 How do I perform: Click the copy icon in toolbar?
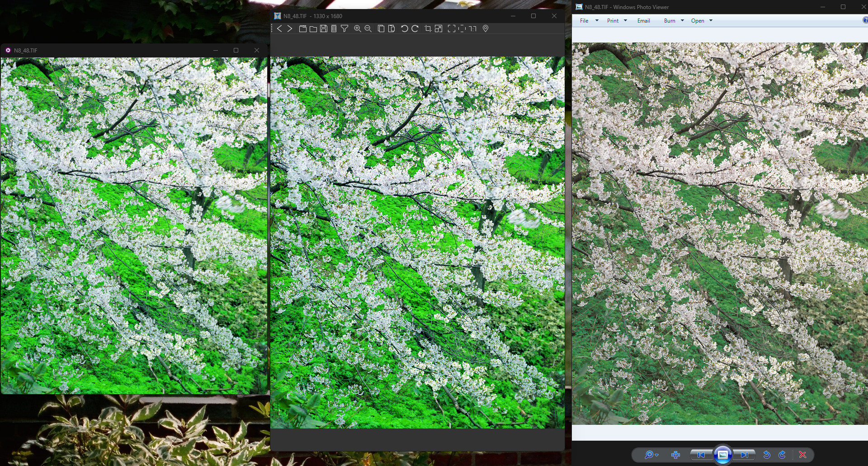[381, 29]
